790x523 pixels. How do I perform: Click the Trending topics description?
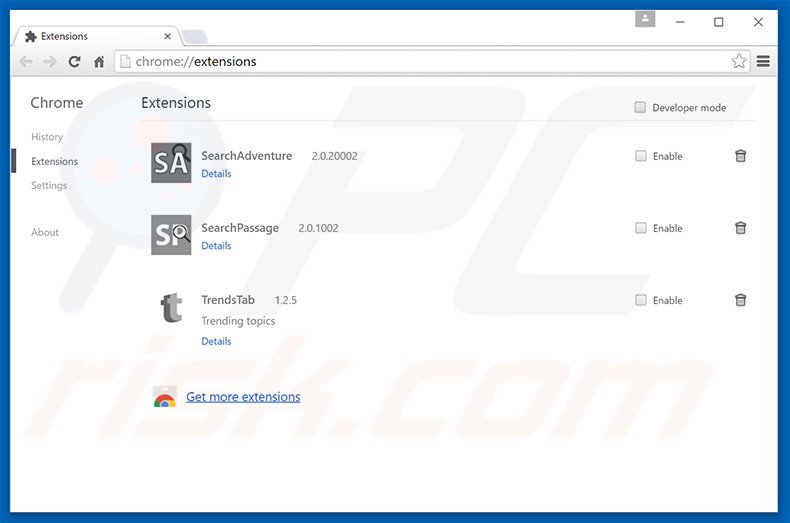tap(238, 321)
